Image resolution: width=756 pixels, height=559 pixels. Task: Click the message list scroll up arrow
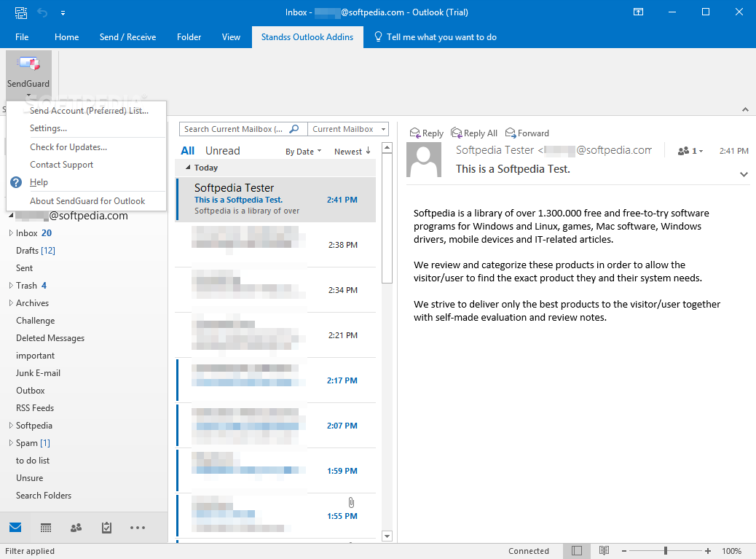pyautogui.click(x=387, y=148)
